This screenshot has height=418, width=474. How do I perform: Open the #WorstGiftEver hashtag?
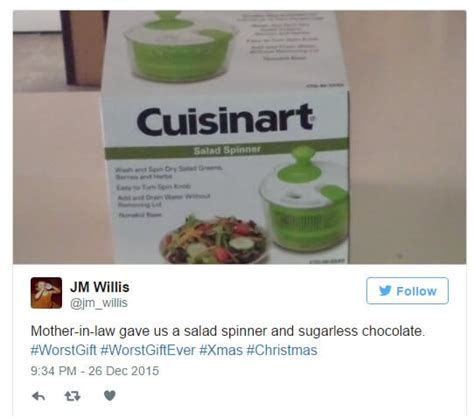(148, 350)
